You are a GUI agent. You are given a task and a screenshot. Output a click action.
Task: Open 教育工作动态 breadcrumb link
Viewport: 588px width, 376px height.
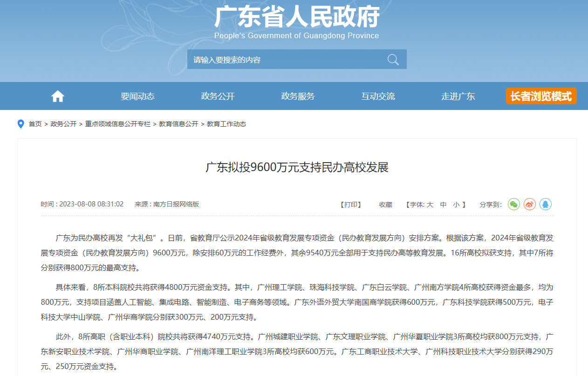(226, 124)
